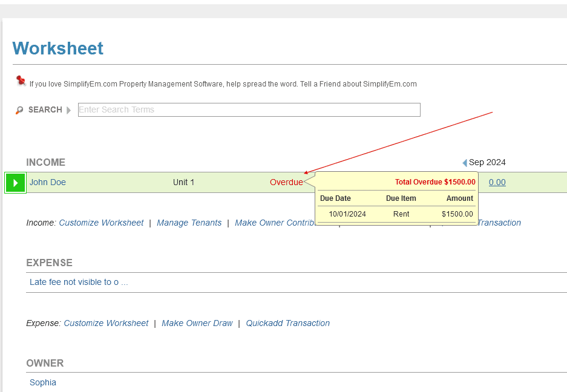
Task: Click the Late fee expense entry
Action: [x=79, y=282]
